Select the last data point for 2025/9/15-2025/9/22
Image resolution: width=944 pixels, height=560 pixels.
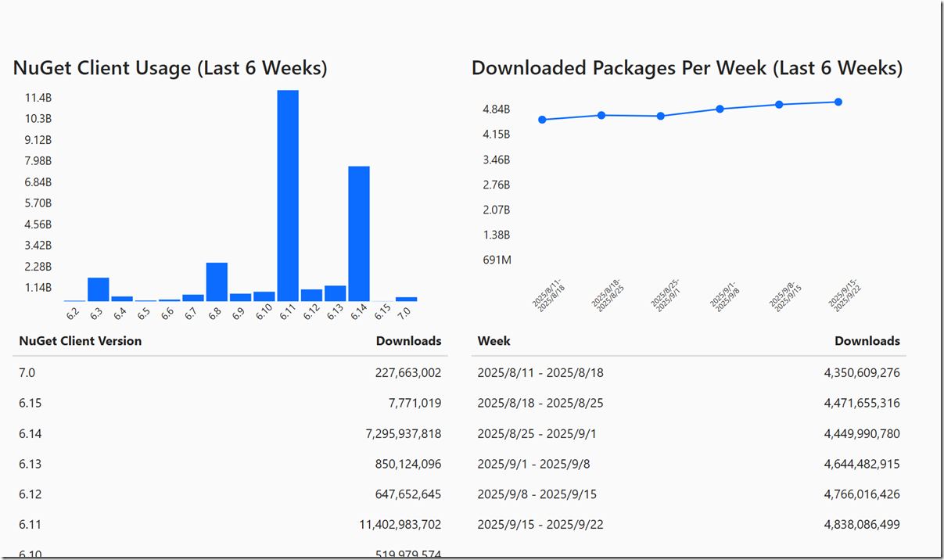(838, 102)
